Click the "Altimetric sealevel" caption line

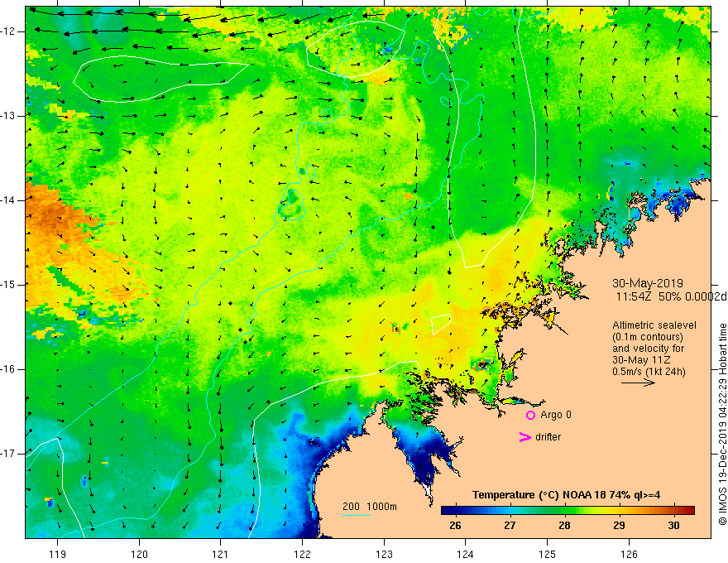tap(654, 325)
